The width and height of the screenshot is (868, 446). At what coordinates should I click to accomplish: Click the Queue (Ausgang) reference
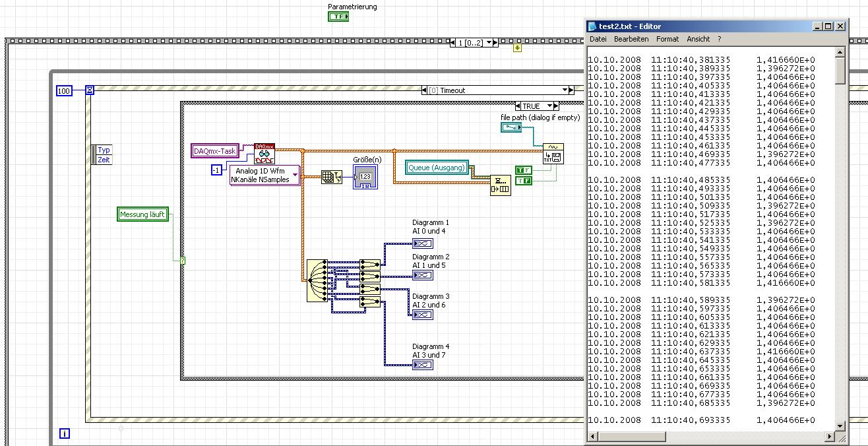click(x=436, y=168)
